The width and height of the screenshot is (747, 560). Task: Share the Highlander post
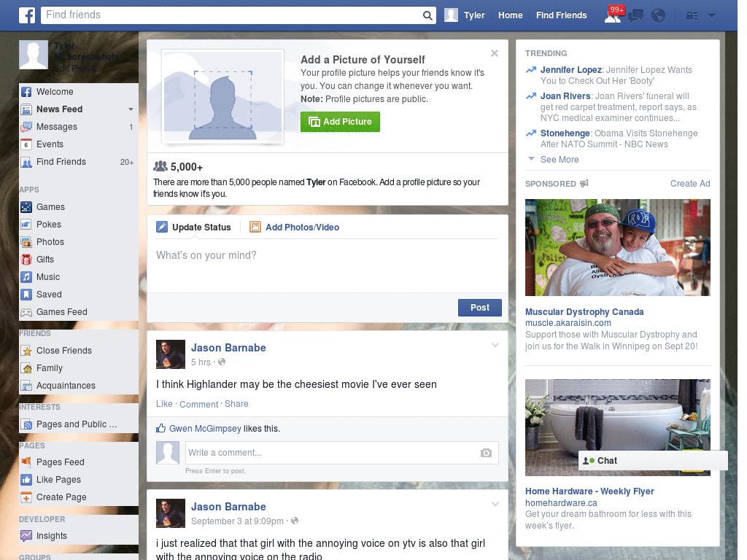coord(236,404)
